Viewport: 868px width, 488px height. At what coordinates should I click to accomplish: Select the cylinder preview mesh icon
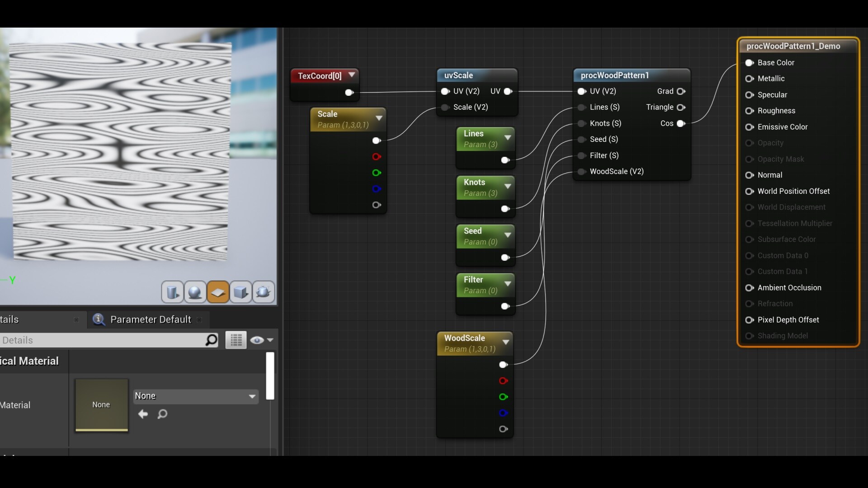(x=172, y=292)
